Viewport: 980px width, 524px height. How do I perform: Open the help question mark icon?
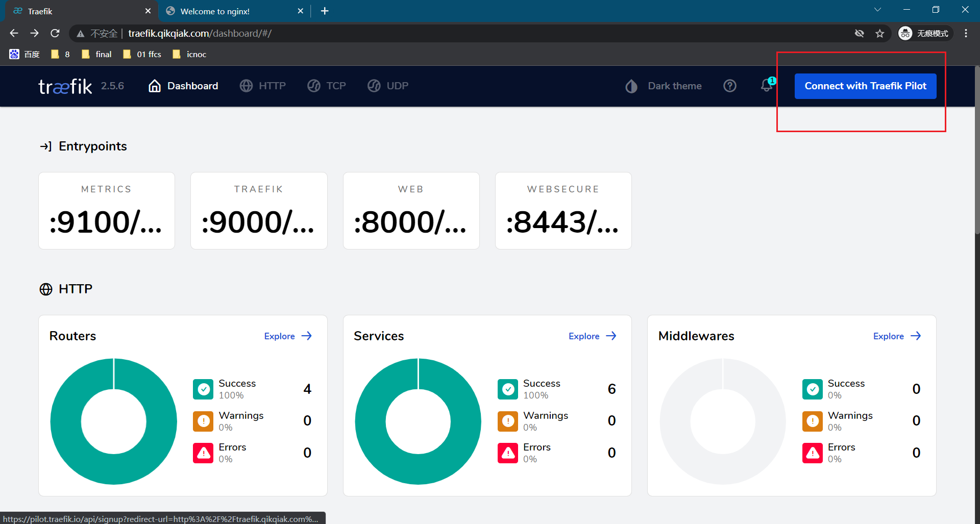point(730,86)
